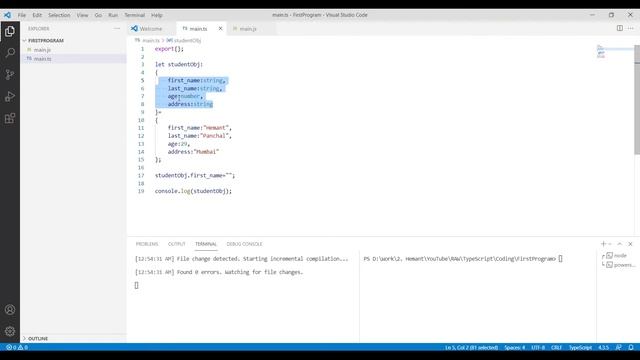Select the node terminal instance
This screenshot has width=640, height=360.
click(x=617, y=256)
